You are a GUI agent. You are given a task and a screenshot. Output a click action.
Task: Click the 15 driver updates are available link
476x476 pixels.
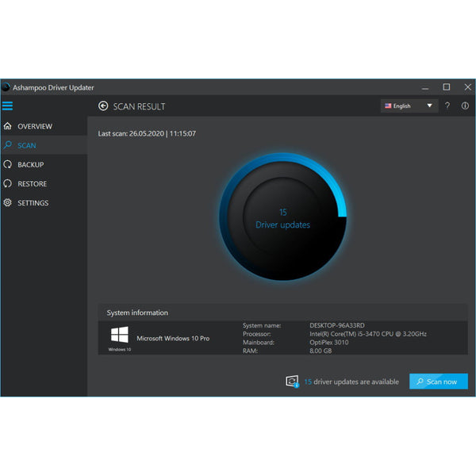[x=351, y=382]
